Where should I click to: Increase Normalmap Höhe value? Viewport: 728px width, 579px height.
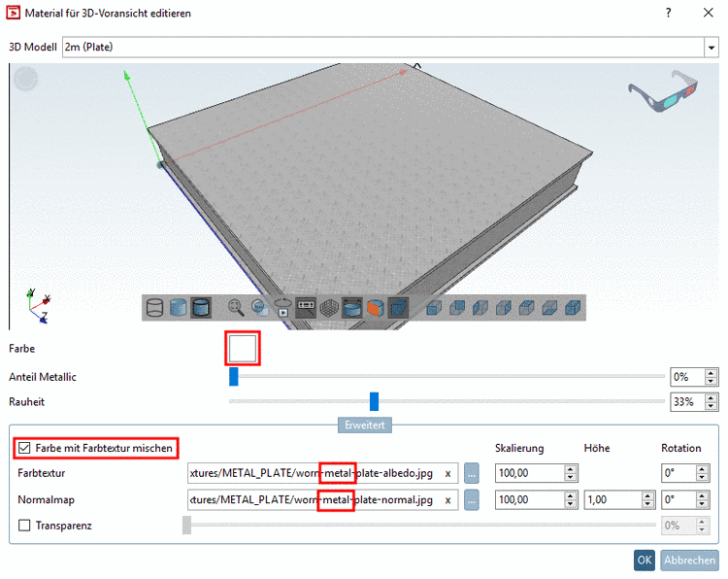pos(647,495)
